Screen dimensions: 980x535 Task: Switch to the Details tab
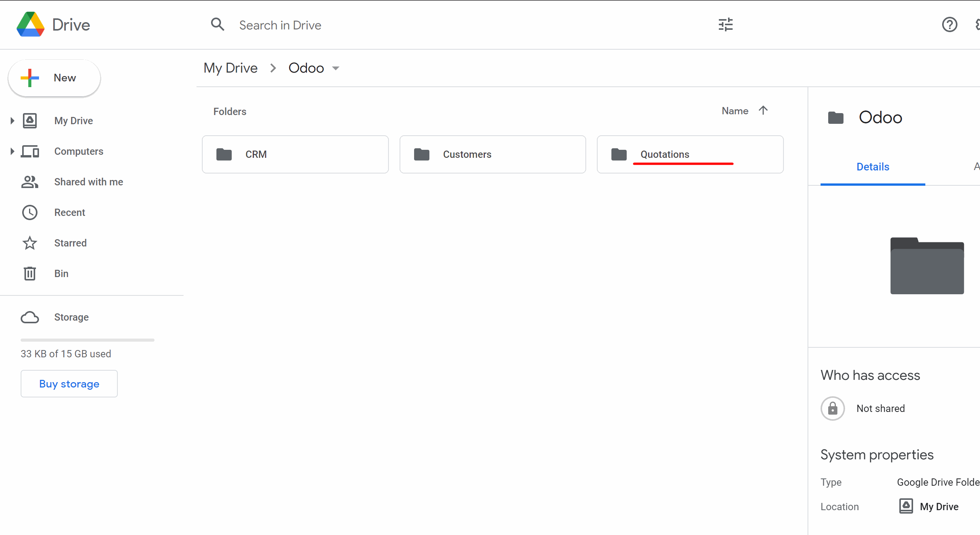tap(873, 167)
